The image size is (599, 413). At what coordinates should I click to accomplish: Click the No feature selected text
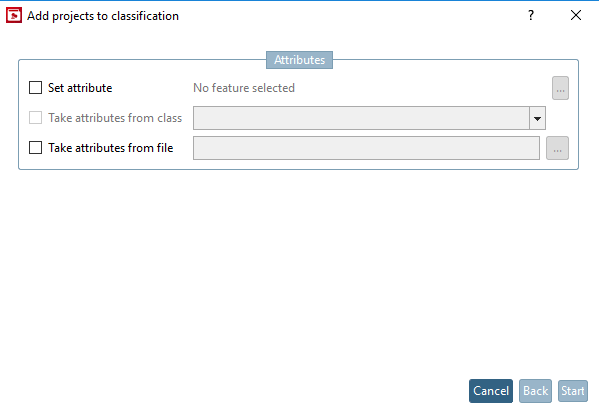pos(244,88)
